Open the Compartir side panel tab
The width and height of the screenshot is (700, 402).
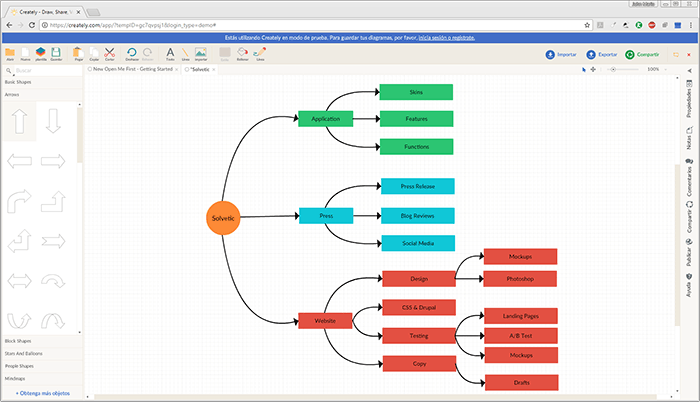[689, 217]
